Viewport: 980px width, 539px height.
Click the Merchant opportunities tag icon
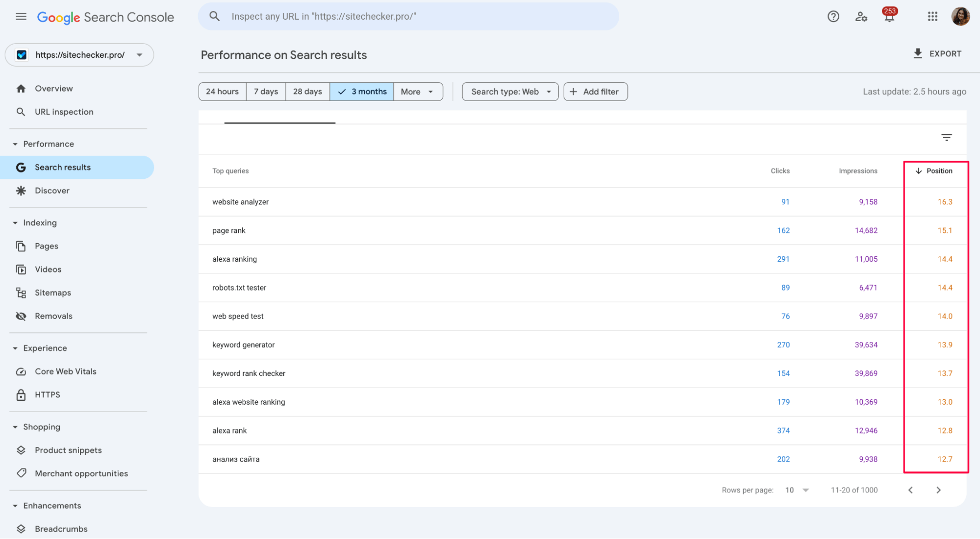(21, 473)
